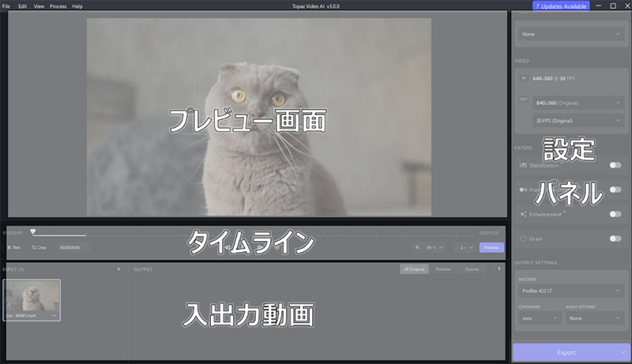This screenshot has width=632, height=364.
Task: Click the Crop button
Action: click(x=39, y=247)
